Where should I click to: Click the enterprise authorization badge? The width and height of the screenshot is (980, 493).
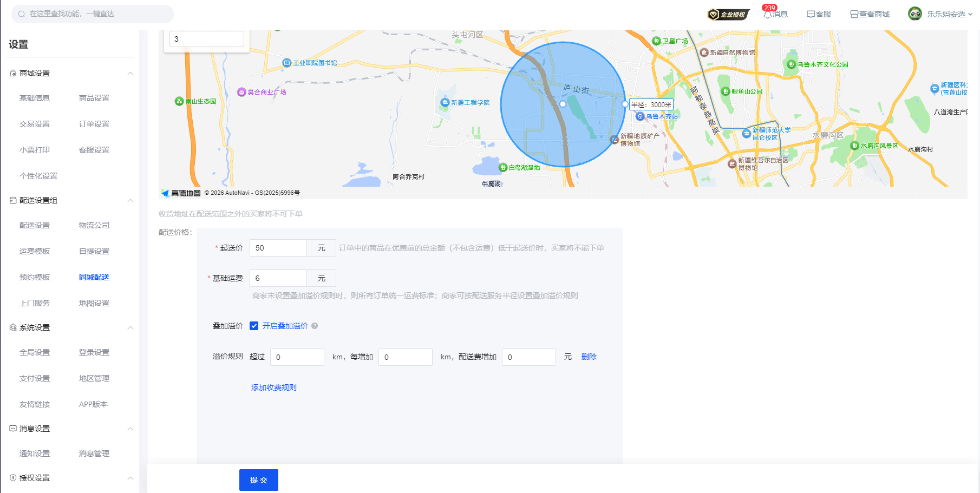(728, 15)
